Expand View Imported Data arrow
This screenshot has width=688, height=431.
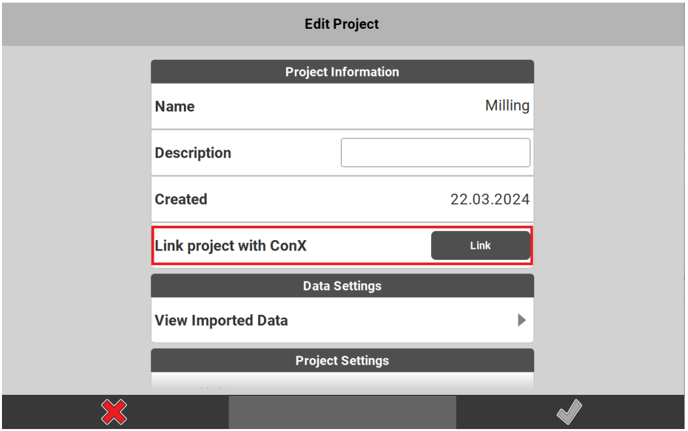[x=521, y=321]
